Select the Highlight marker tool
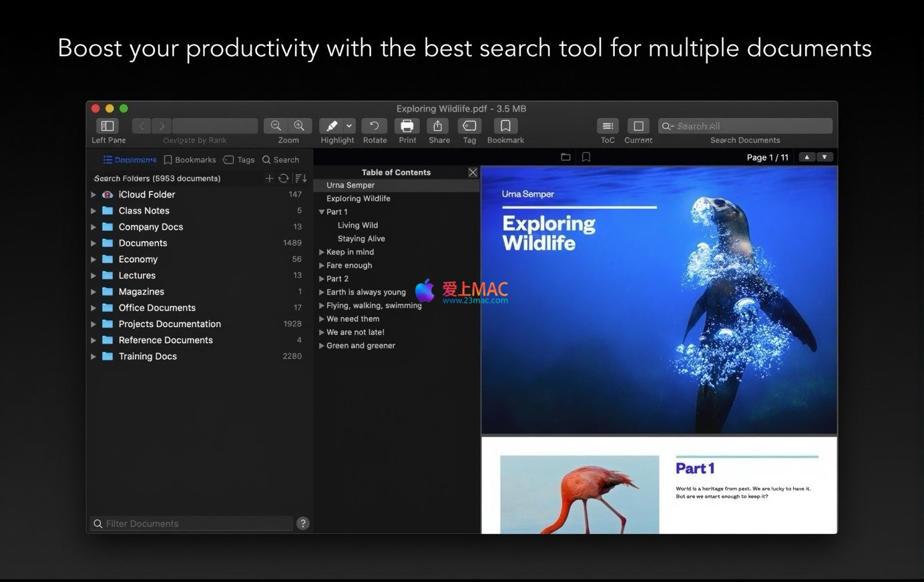 (x=332, y=126)
